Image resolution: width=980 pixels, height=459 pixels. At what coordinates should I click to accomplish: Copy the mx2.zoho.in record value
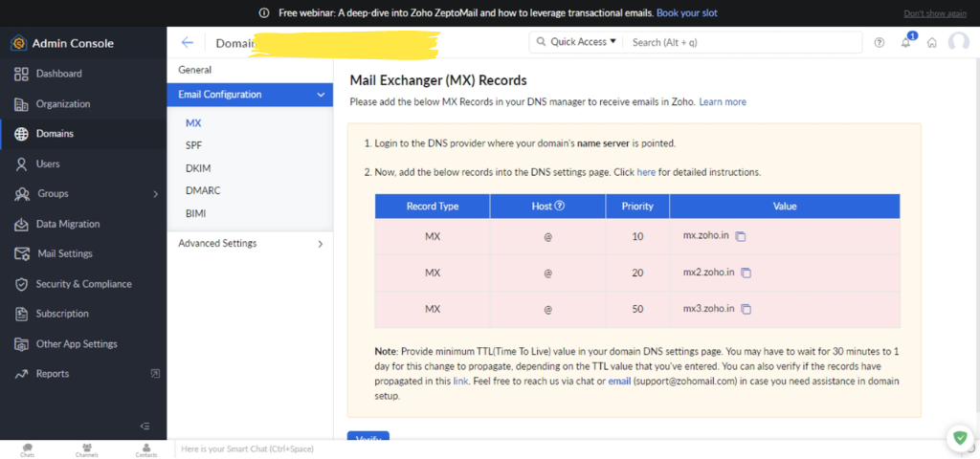coord(746,273)
